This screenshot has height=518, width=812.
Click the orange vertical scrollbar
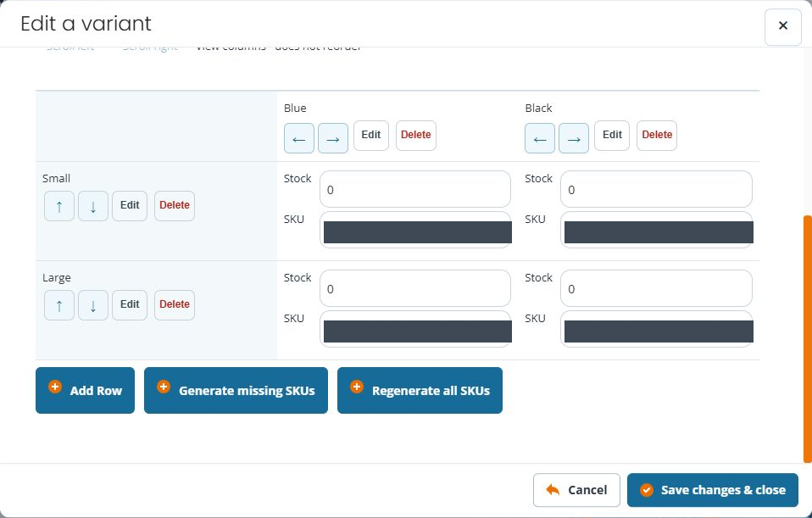click(808, 339)
